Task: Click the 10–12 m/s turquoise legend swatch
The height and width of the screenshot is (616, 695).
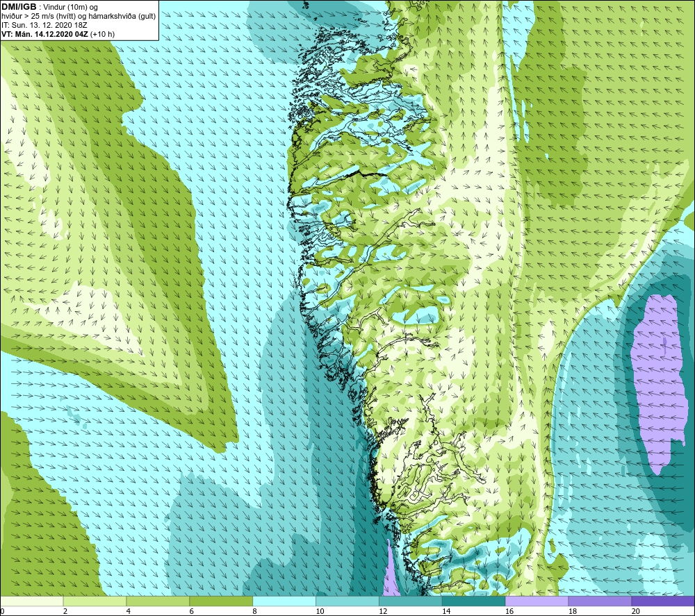Action: 347,601
